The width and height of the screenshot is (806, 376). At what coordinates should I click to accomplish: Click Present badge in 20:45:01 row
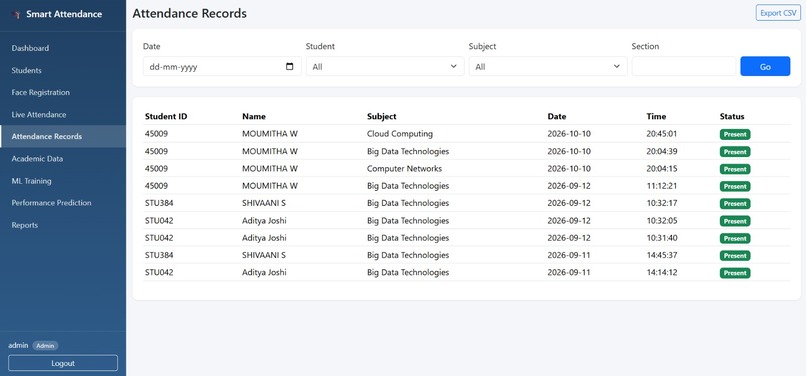pyautogui.click(x=735, y=134)
